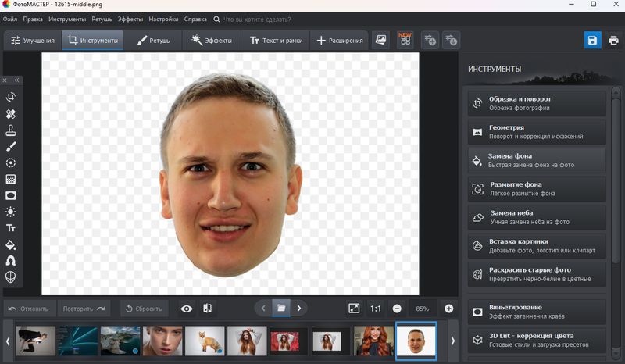
Task: Open Размытие фона tool
Action: pyautogui.click(x=537, y=189)
